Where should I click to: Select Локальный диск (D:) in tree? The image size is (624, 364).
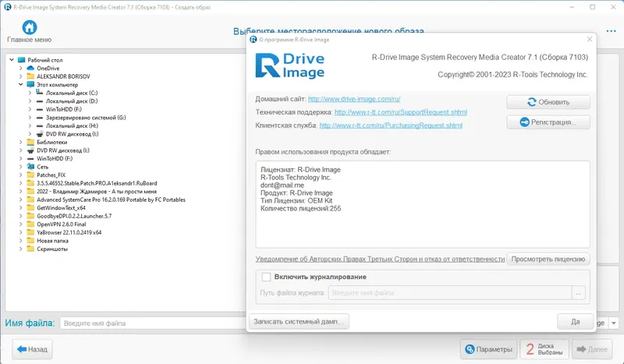pyautogui.click(x=72, y=101)
